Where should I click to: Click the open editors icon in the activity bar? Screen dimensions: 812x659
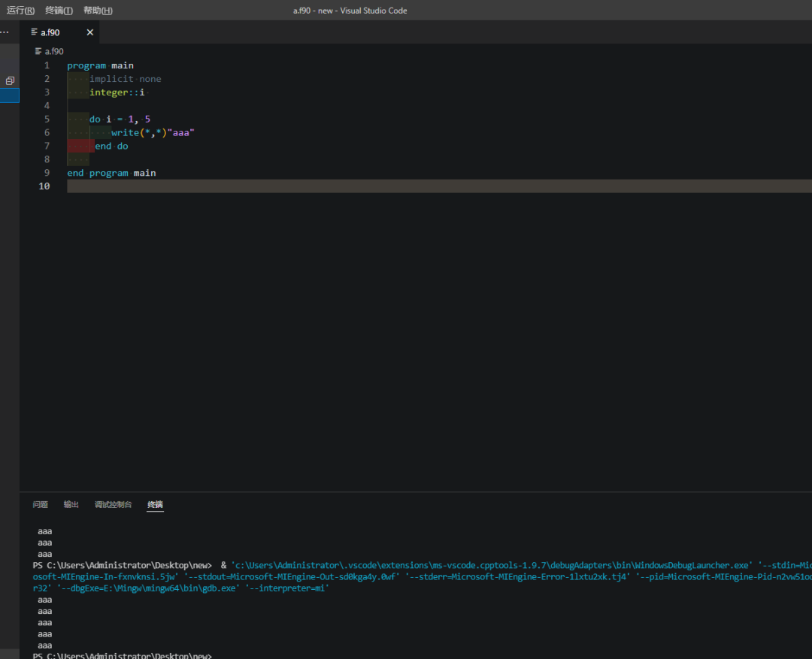[10, 80]
